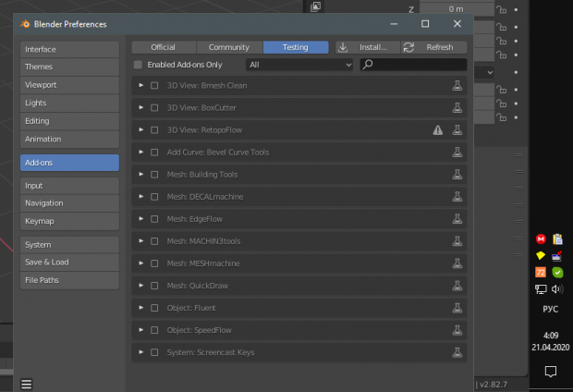Expand the Bmesh Clean add-on details
Viewport: 573px width, 392px height.
coord(140,85)
